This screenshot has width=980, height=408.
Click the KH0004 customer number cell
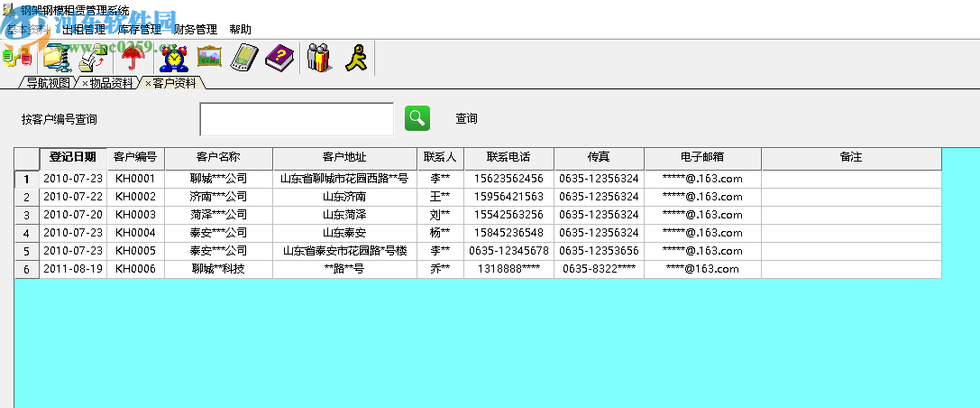(x=135, y=234)
